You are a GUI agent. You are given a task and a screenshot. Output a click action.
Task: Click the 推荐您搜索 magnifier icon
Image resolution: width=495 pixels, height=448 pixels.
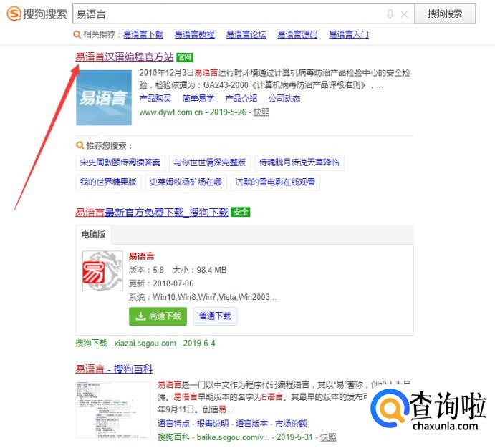[80, 145]
